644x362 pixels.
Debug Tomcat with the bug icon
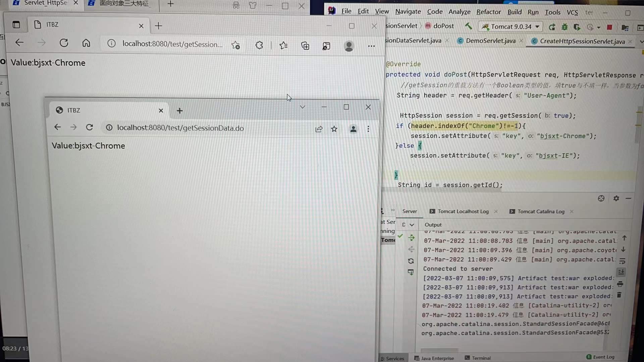565,27
